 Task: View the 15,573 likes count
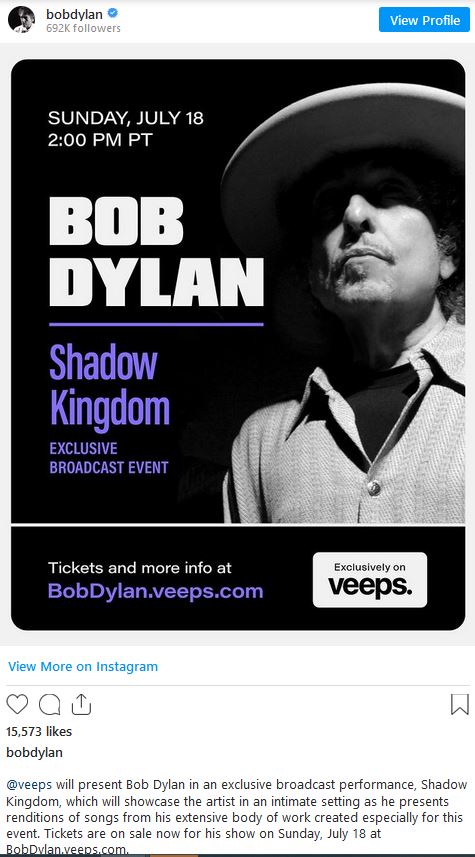point(39,731)
